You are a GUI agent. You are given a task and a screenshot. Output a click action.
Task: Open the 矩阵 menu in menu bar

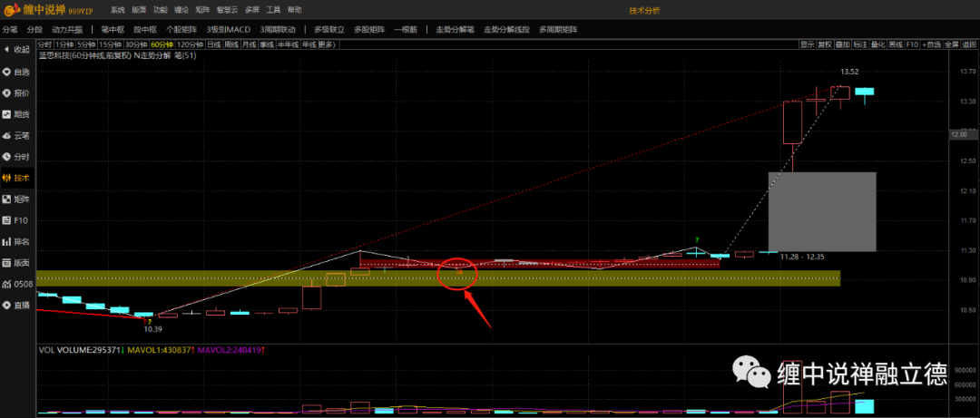pyautogui.click(x=202, y=11)
